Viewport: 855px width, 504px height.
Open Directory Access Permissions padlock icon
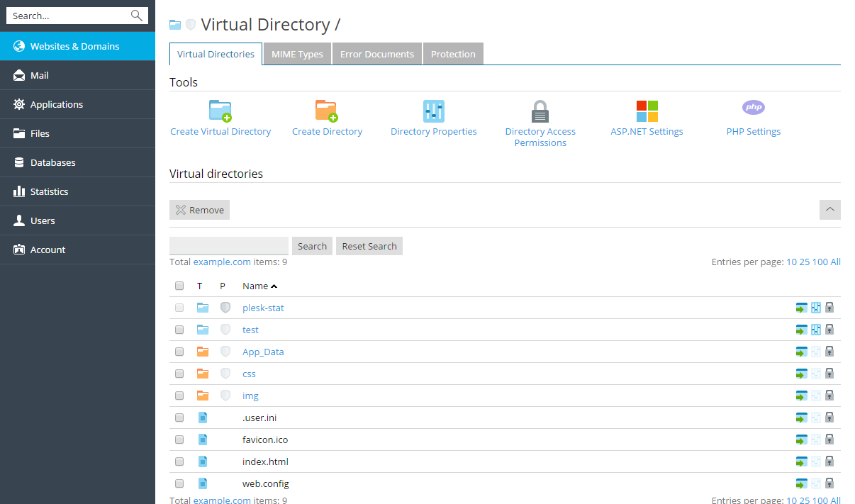pyautogui.click(x=540, y=111)
